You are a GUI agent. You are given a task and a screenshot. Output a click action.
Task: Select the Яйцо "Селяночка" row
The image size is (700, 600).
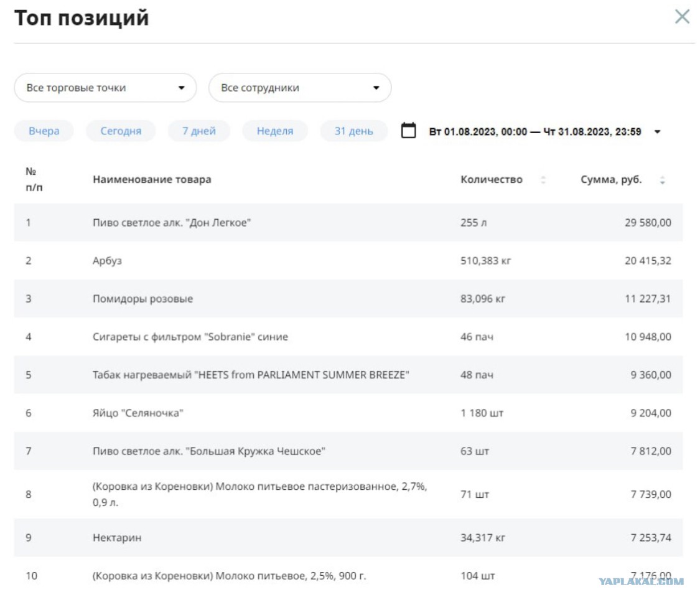(x=348, y=413)
